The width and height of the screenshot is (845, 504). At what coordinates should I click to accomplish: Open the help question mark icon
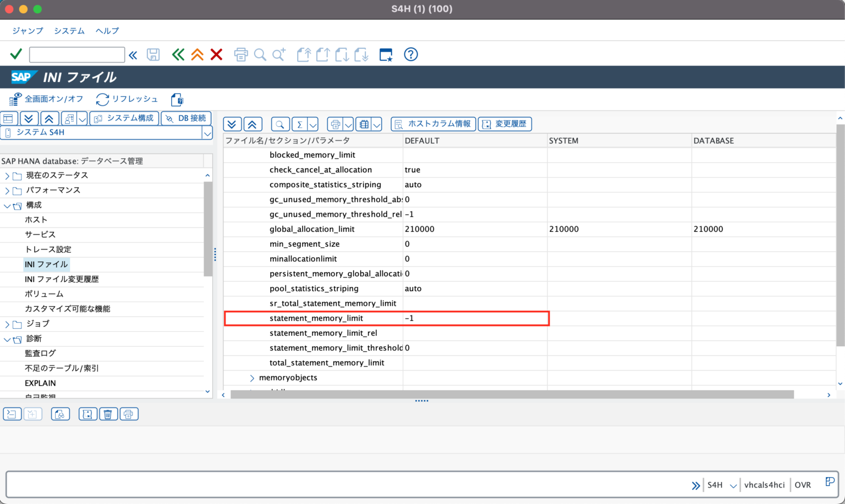410,54
